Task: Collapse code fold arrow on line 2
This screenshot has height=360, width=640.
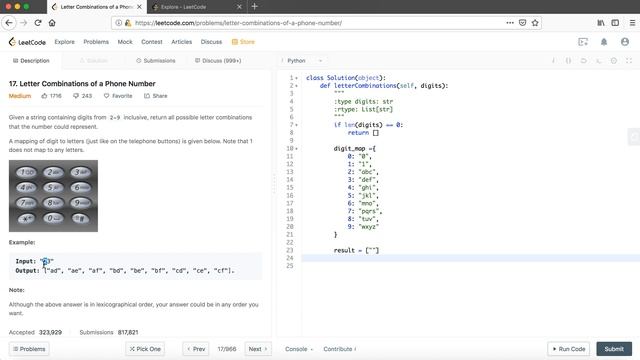Action: (297, 86)
